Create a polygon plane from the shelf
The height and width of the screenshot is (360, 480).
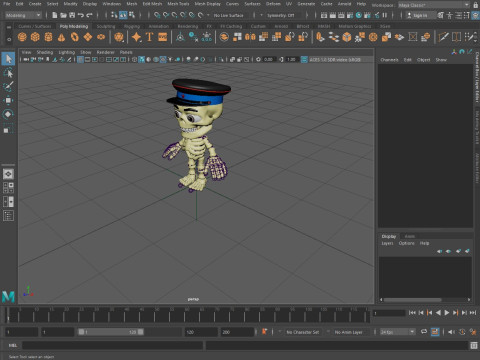click(88, 37)
